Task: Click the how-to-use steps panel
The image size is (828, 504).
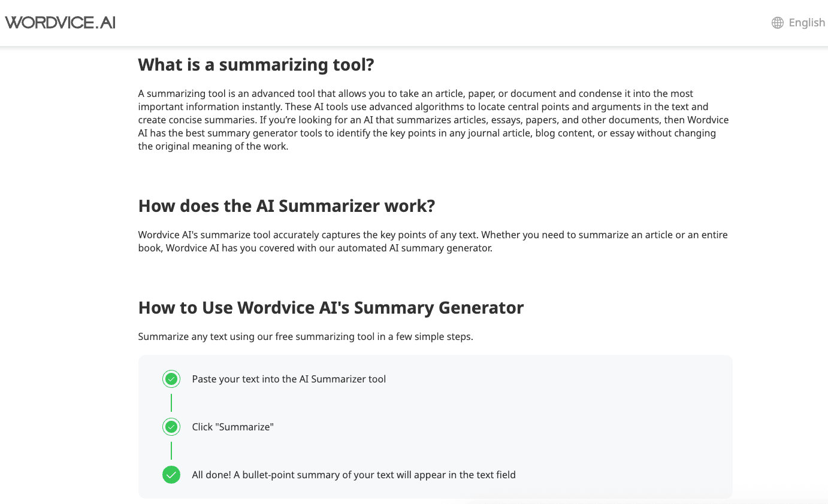Action: (436, 427)
